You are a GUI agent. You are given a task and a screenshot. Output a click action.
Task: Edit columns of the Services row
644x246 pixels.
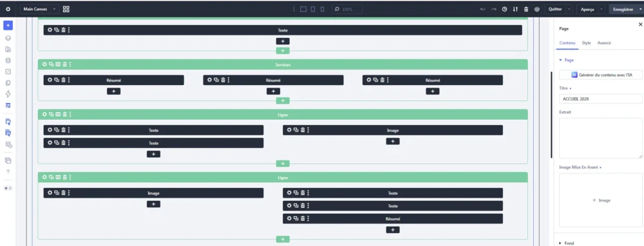click(58, 64)
